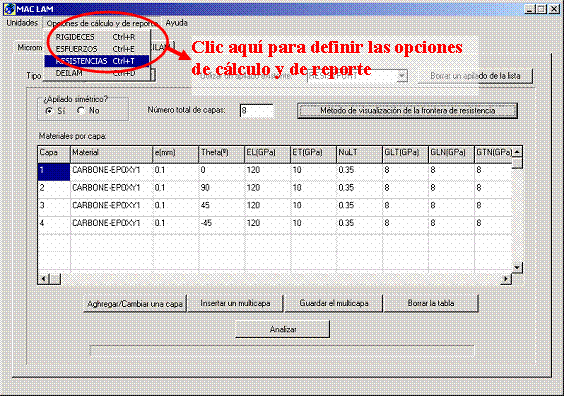The height and width of the screenshot is (397, 566).
Task: Select Capa 1 row header cell
Action: pos(54,172)
